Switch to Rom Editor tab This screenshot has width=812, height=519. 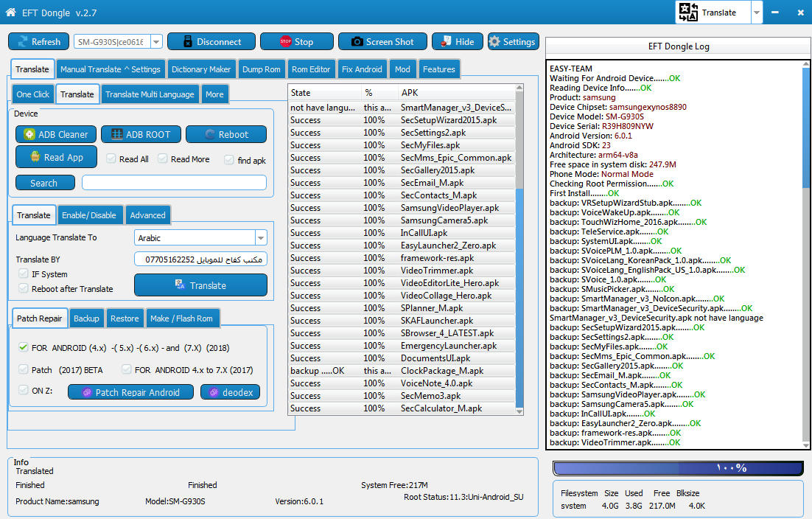point(311,69)
